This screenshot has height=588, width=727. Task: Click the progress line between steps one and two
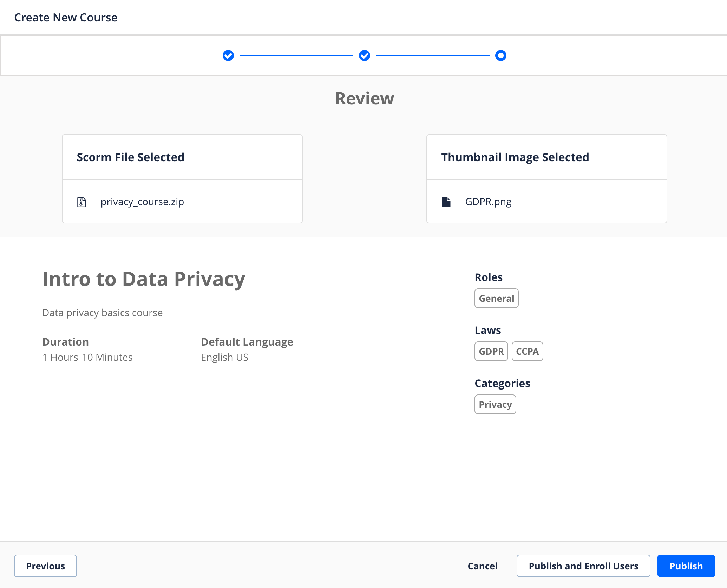(296, 55)
